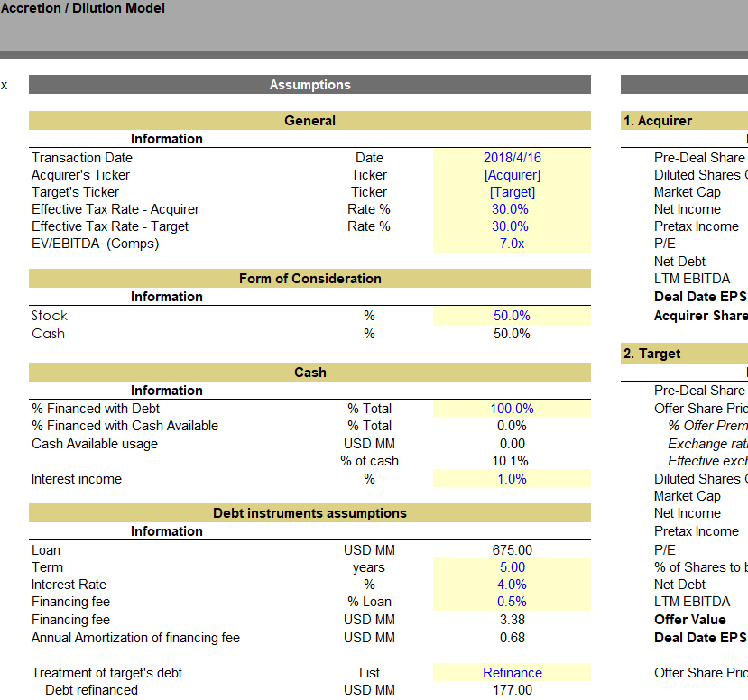Click the % Financed with Debt label
Image resolution: width=748 pixels, height=700 pixels.
[96, 409]
